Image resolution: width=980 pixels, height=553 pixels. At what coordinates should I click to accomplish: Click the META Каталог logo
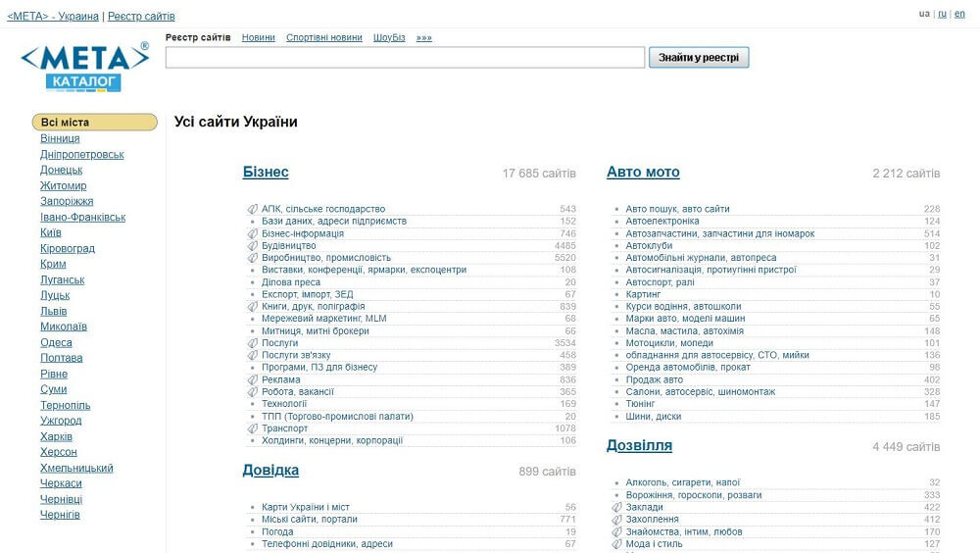[x=84, y=67]
